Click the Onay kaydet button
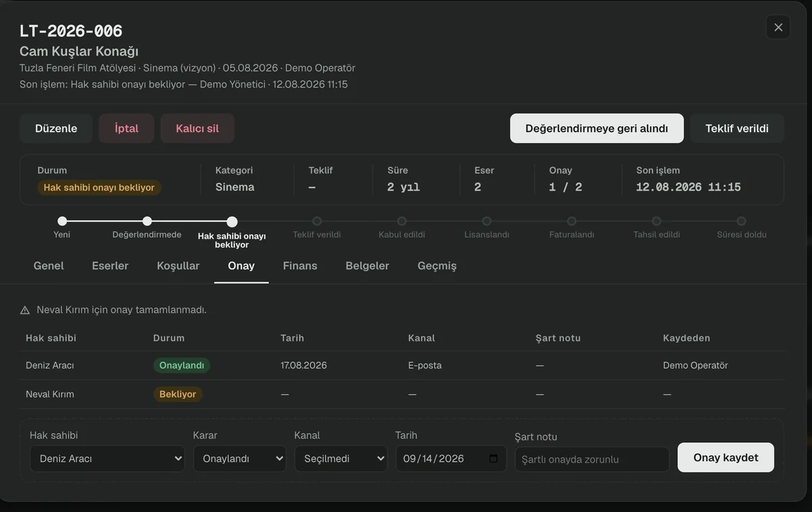Image resolution: width=812 pixels, height=512 pixels. pos(726,458)
